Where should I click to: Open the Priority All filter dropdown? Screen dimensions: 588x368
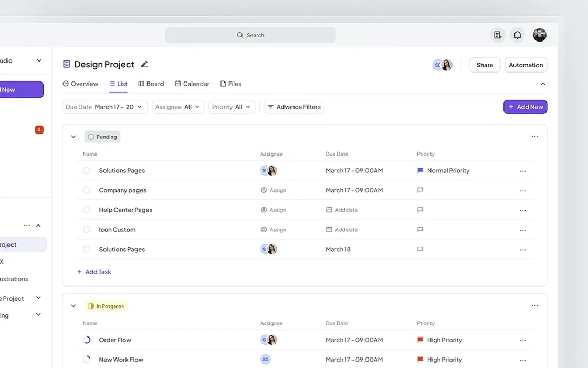click(232, 107)
